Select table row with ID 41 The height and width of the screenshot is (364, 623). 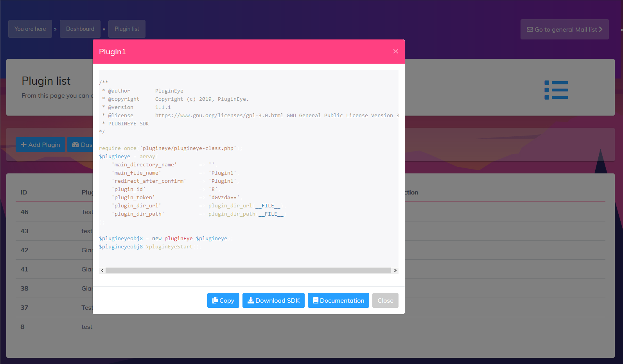[x=311, y=269]
